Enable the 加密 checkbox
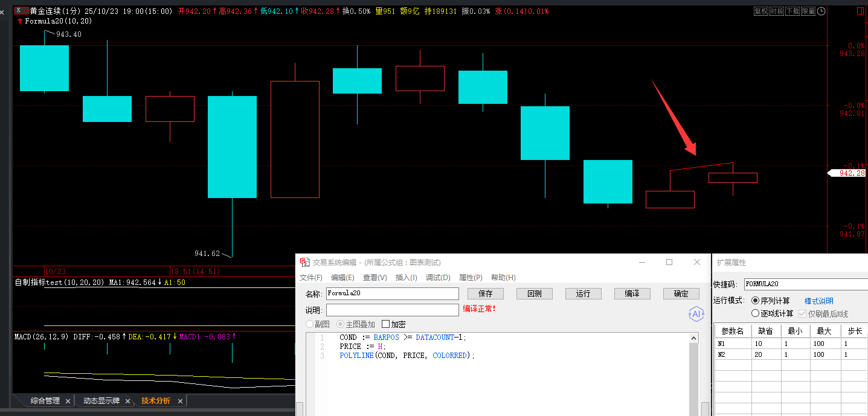The width and height of the screenshot is (868, 416). (x=385, y=325)
